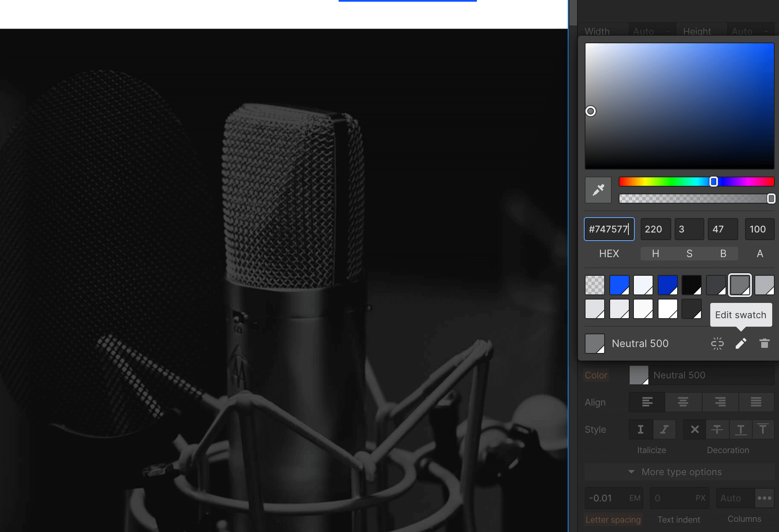Open Edit swatch with the pencil icon

741,343
